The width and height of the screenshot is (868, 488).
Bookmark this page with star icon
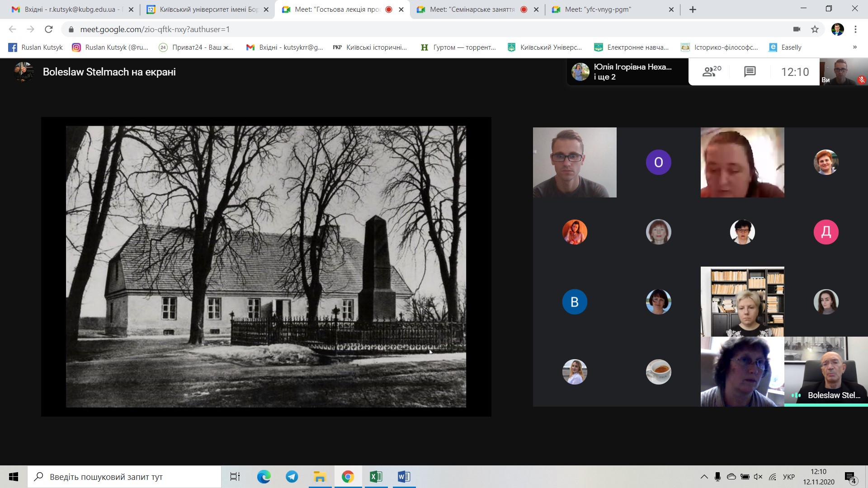tap(815, 29)
